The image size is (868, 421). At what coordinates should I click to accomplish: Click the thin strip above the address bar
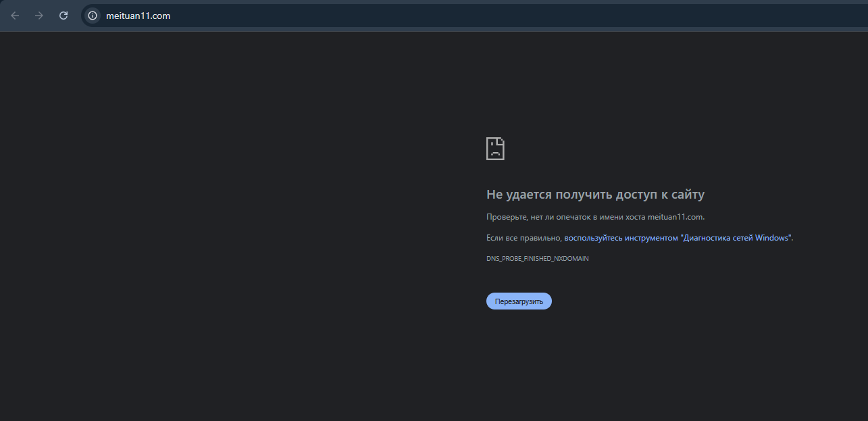(x=432, y=2)
